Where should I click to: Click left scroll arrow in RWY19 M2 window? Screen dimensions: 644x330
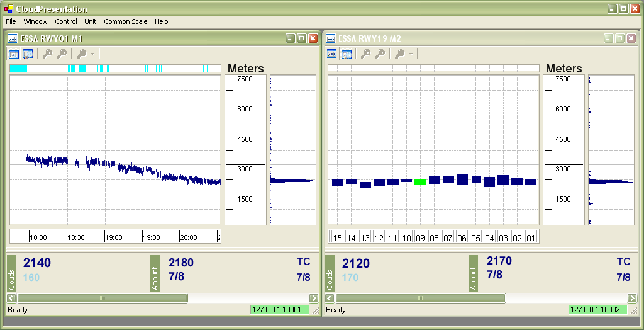pos(330,299)
